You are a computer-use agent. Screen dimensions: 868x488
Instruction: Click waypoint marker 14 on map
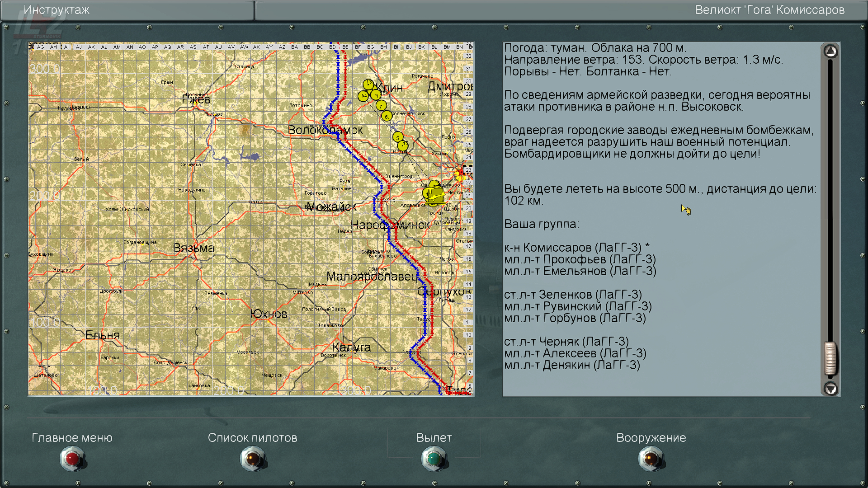[363, 96]
